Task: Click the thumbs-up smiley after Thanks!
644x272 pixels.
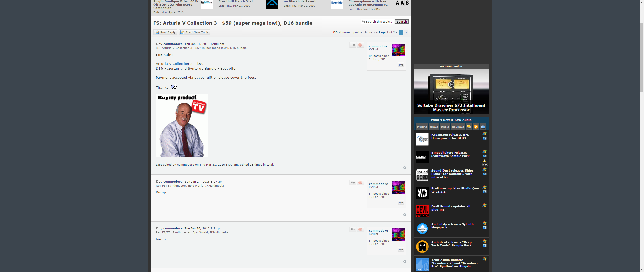Action: (174, 87)
